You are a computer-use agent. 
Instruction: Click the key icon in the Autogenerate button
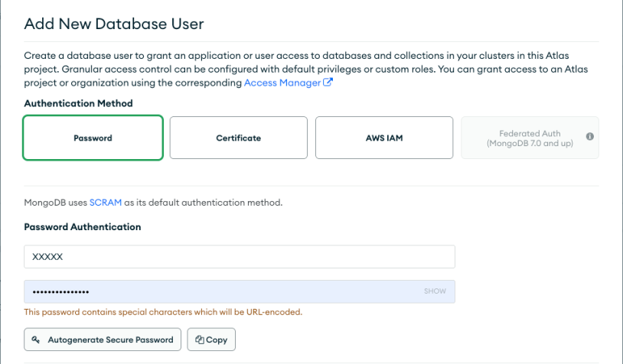[36, 340]
